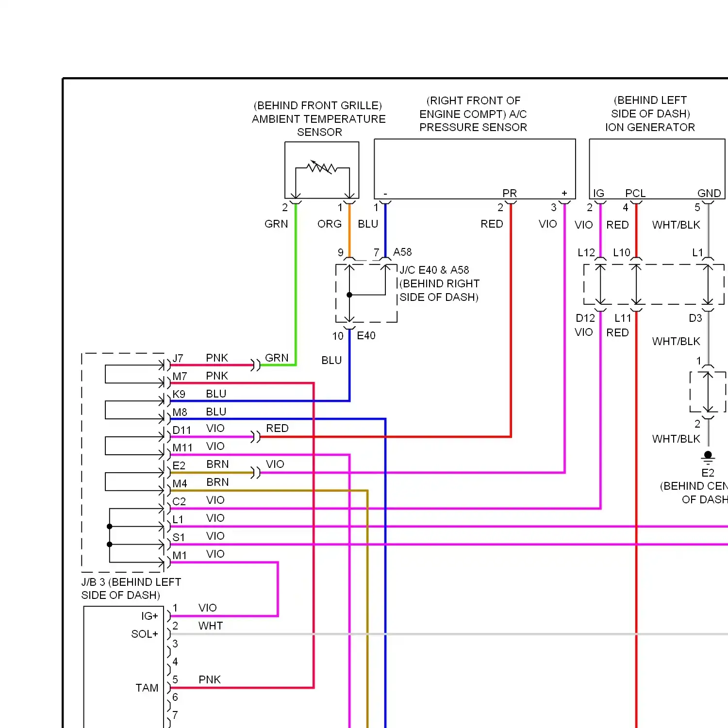Click the PCL pin on Ion Generator
This screenshot has width=728, height=728.
635,193
